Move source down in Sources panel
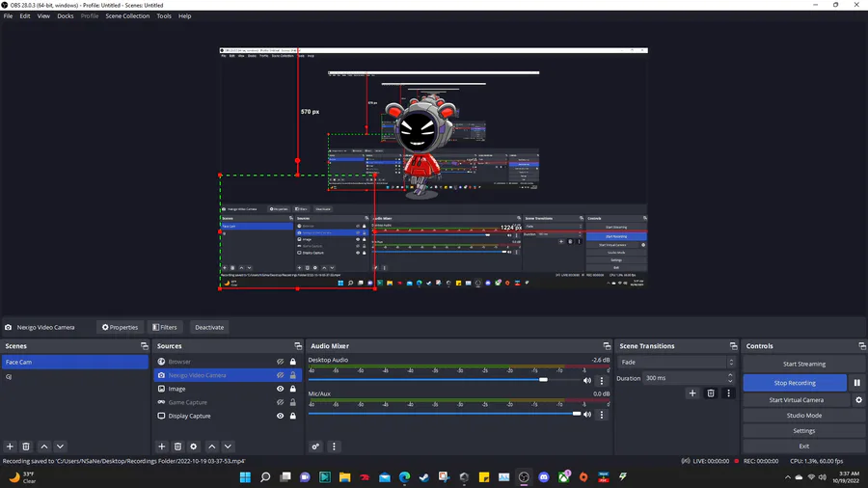The width and height of the screenshot is (868, 488). click(x=228, y=447)
